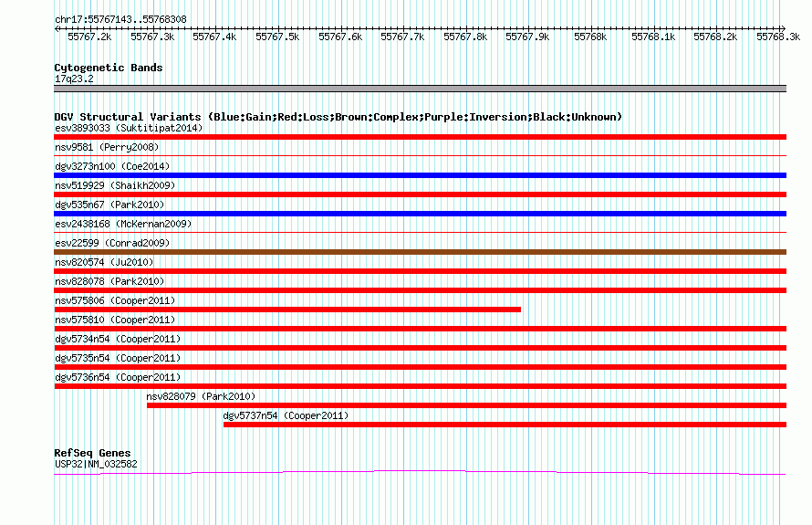Click the 55767.8k ruler tick label
812x525 pixels.
(x=465, y=37)
